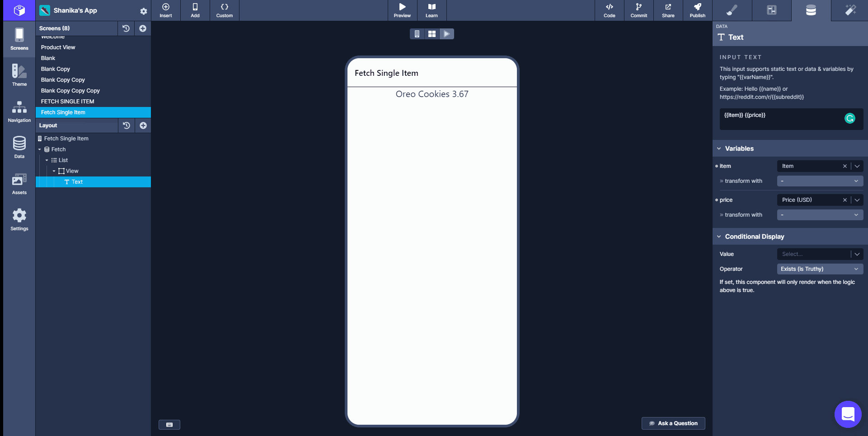Image resolution: width=868 pixels, height=436 pixels.
Task: Collapse the List node in the Layout tree
Action: point(47,160)
